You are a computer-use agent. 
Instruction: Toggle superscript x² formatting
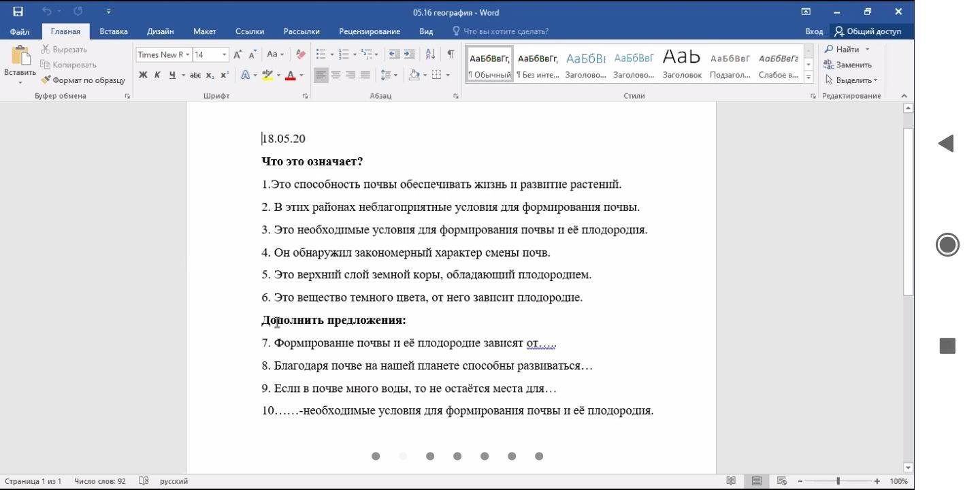(x=224, y=75)
